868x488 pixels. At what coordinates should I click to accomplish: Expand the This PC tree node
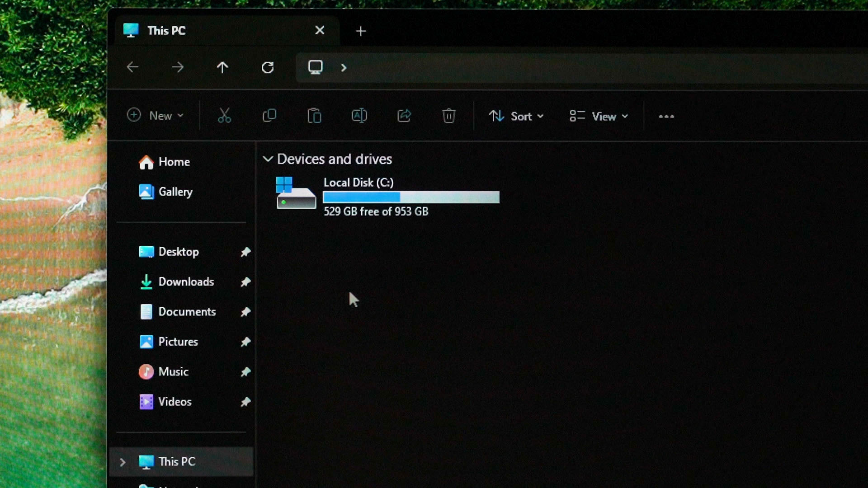123,462
